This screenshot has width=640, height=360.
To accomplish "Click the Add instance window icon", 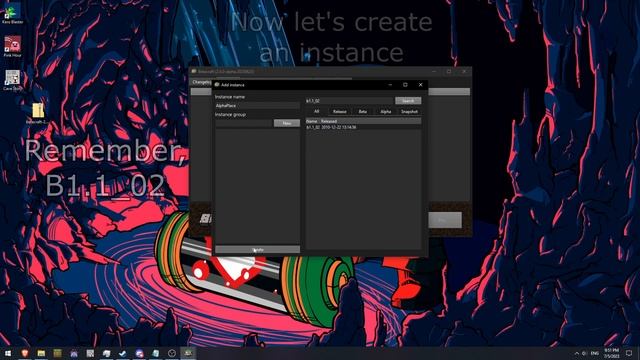I will (217, 84).
